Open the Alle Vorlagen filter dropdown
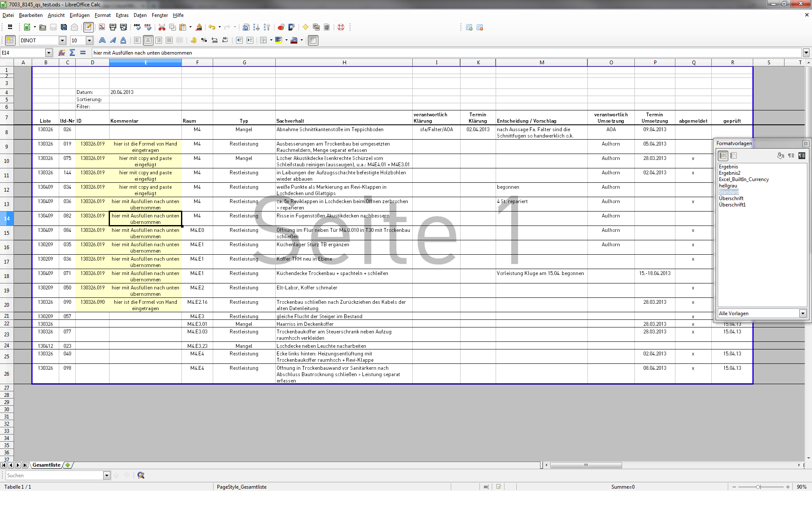This screenshot has width=812, height=506. (803, 313)
